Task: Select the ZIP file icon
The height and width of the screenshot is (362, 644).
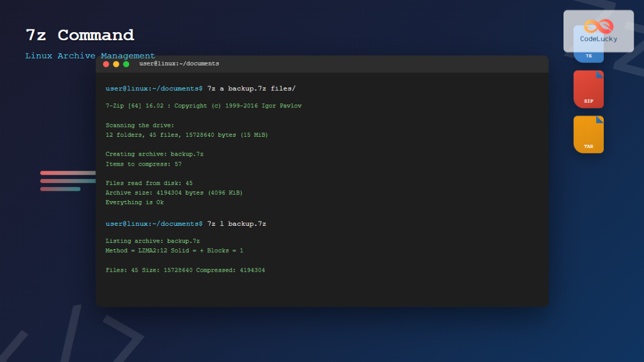Action: coord(588,89)
